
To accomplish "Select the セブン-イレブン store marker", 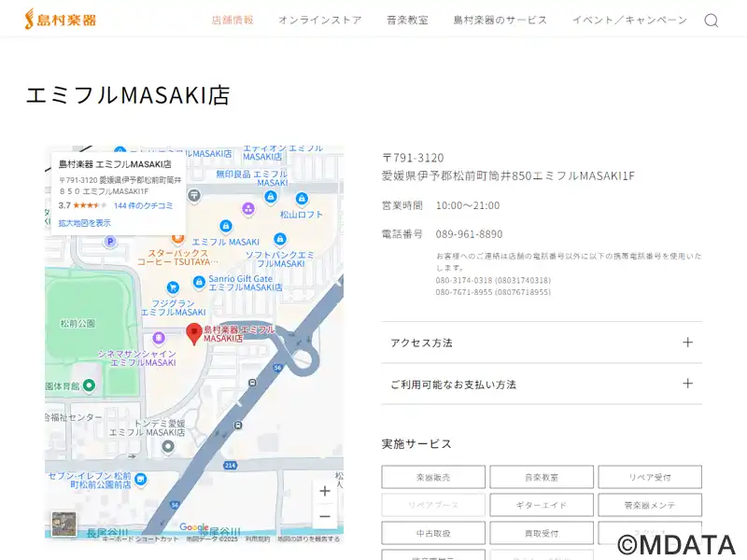I will (x=141, y=479).
